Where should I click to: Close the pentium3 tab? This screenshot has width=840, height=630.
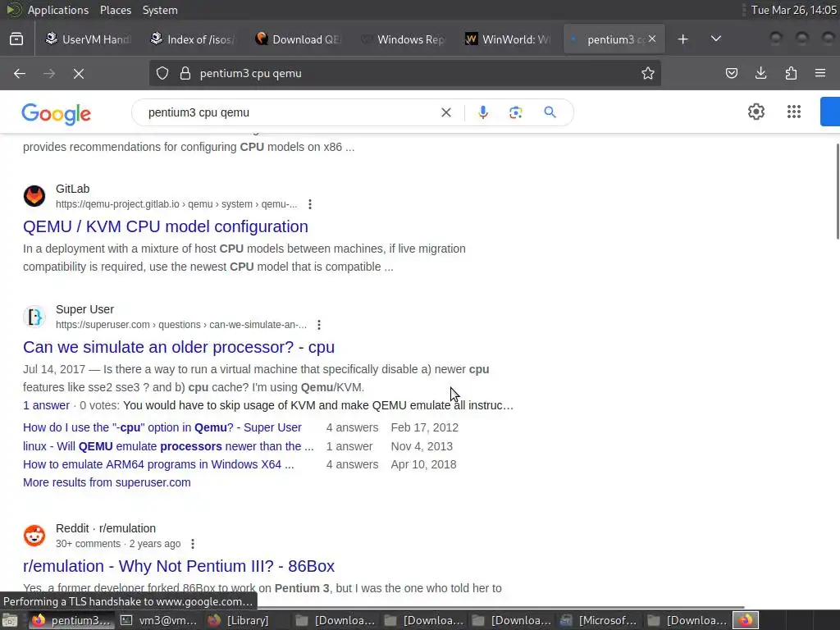click(x=652, y=39)
